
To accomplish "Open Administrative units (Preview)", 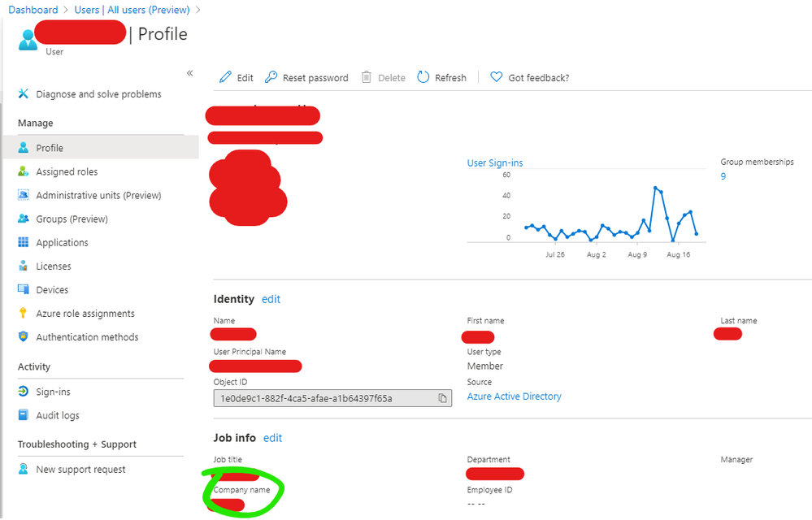I will (x=98, y=196).
